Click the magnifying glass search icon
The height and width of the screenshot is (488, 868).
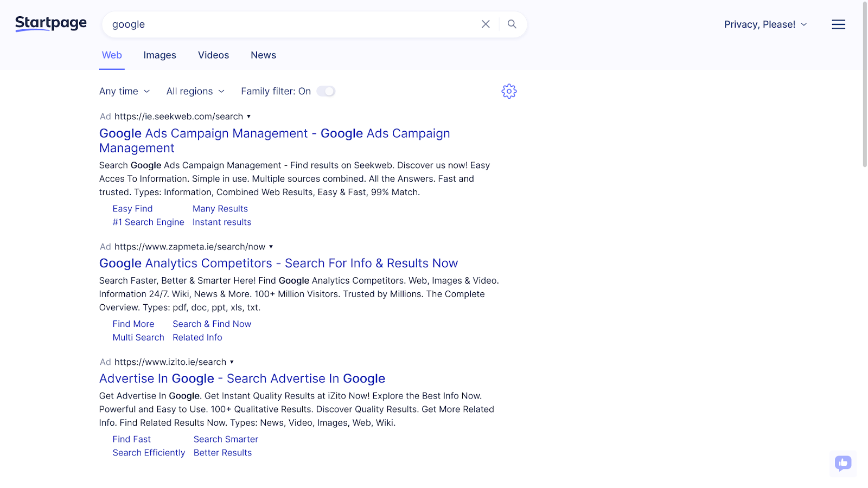click(512, 24)
